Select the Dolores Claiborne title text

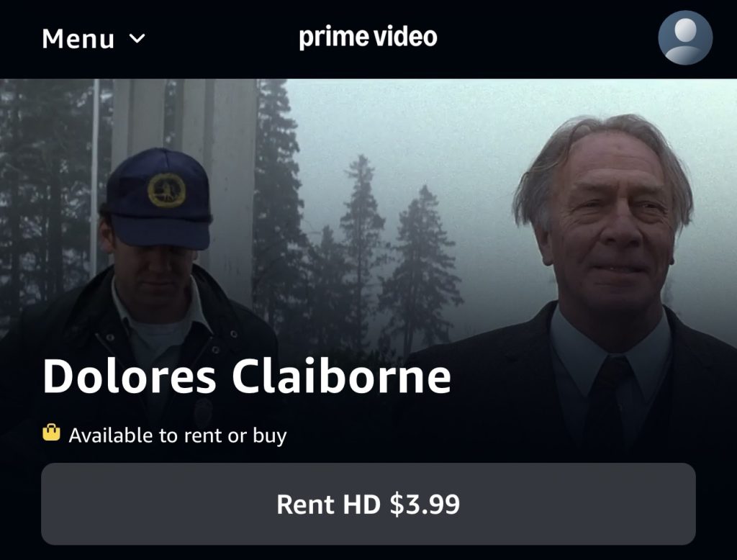247,376
